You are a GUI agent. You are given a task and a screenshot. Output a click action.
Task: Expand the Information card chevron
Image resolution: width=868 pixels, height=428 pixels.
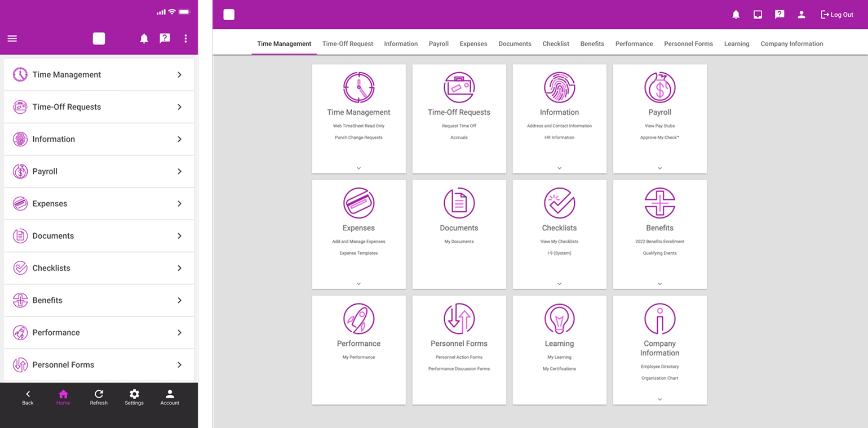point(559,168)
